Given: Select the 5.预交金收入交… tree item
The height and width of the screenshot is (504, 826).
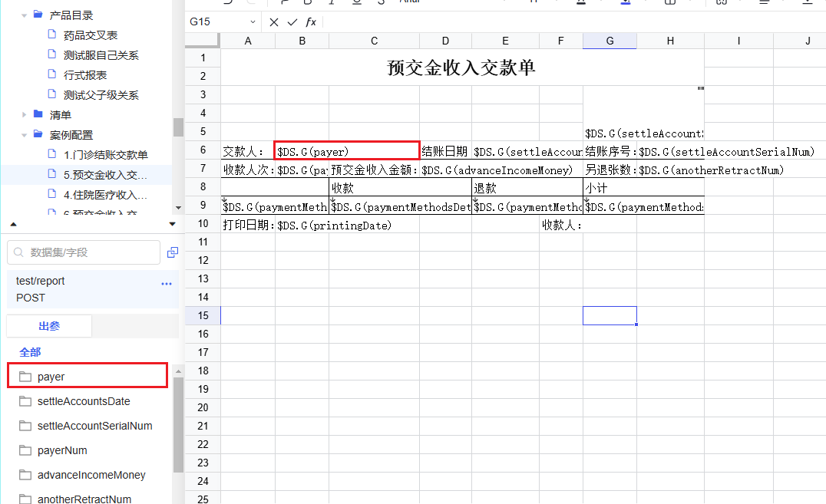Looking at the screenshot, I should [x=105, y=175].
